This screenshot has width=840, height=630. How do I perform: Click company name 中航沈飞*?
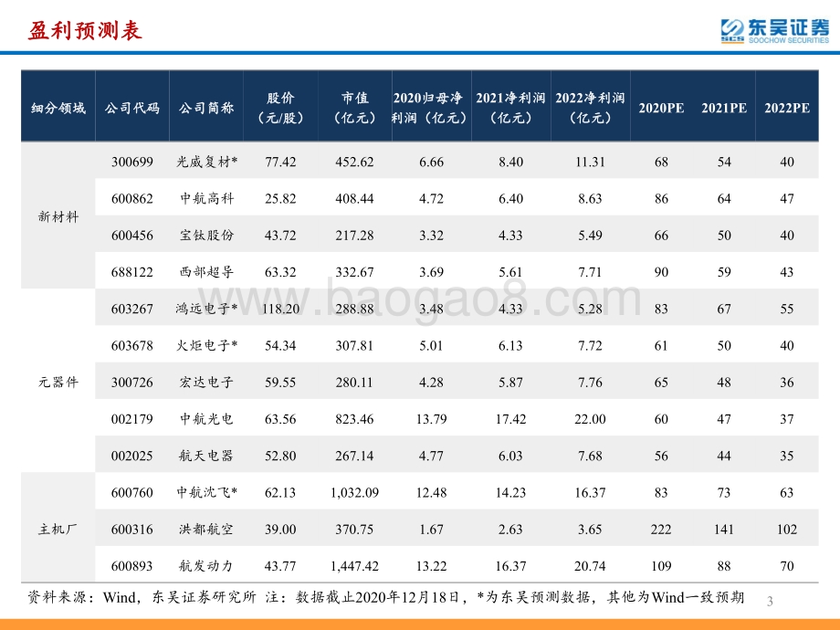coord(206,492)
